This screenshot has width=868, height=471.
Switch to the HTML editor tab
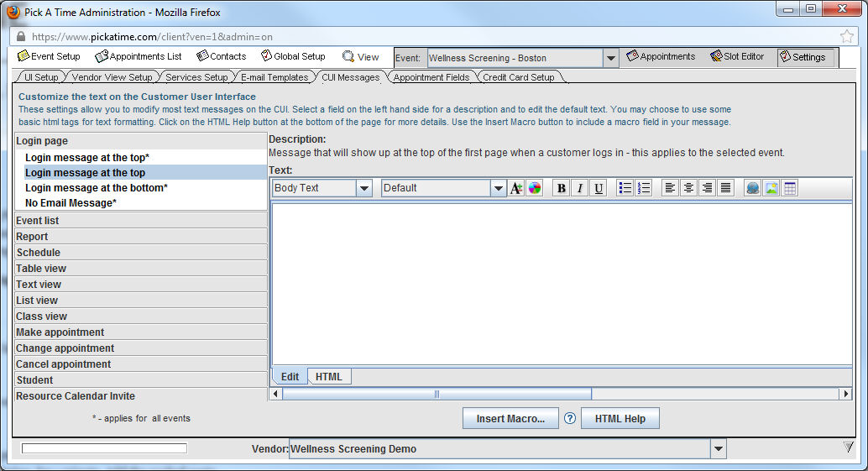click(x=328, y=377)
